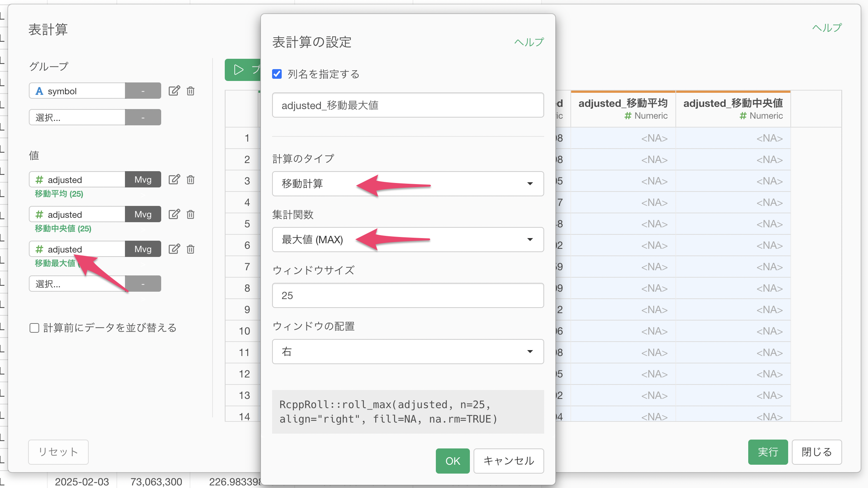Open the 集計関数 最大値 (MAX) dropdown
Screen dimensions: 868x488
(408, 240)
